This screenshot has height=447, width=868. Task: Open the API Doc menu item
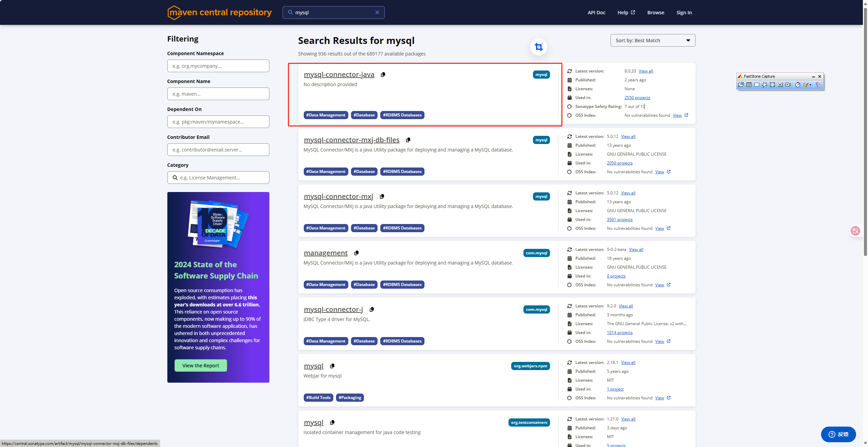point(596,12)
